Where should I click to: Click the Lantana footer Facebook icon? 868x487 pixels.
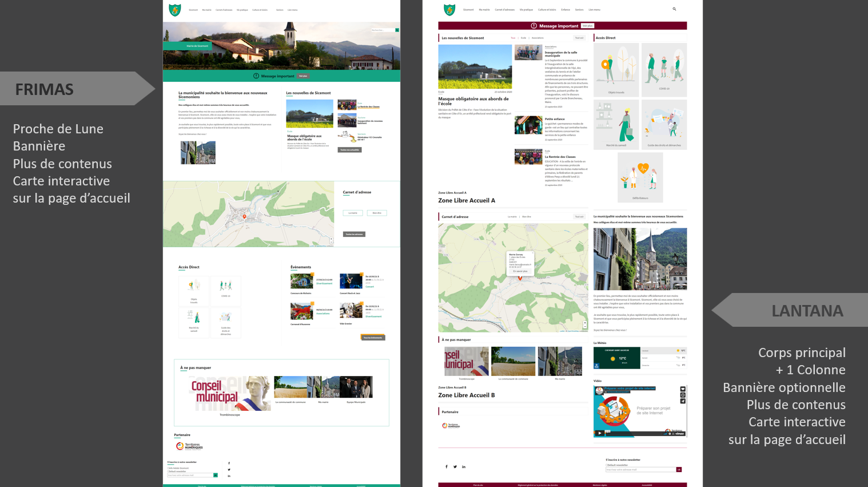[447, 466]
